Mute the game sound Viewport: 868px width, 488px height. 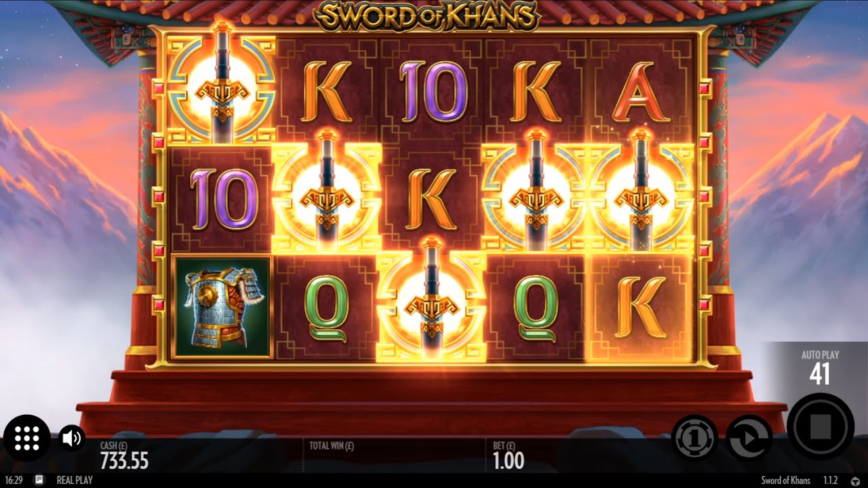pyautogui.click(x=71, y=438)
